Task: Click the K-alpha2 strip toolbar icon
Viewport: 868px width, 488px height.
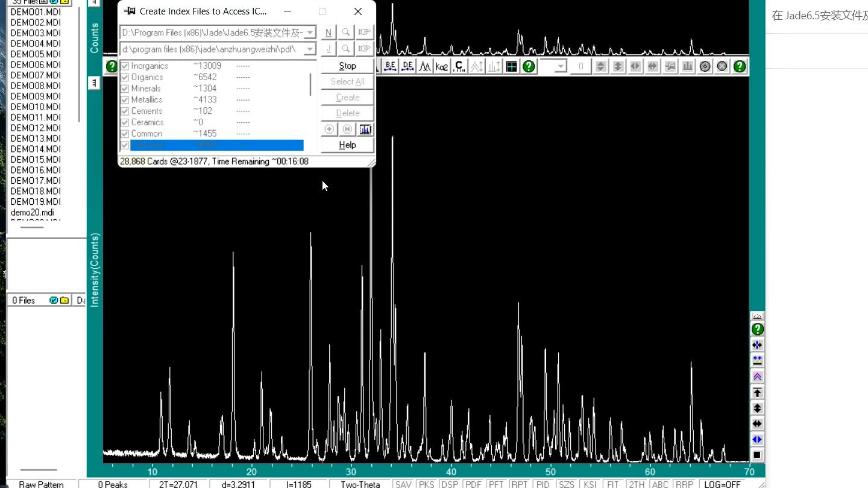Action: pyautogui.click(x=442, y=66)
